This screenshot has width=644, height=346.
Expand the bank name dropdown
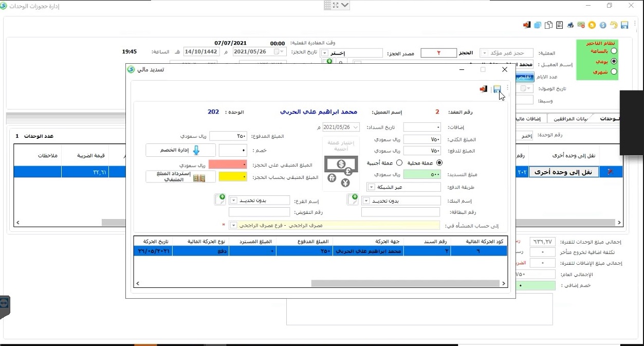click(366, 201)
